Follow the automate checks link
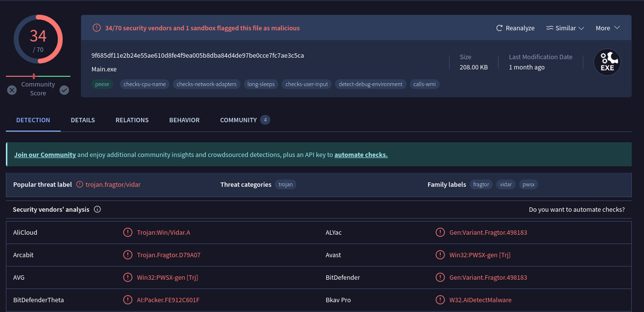644x312 pixels. (x=361, y=155)
